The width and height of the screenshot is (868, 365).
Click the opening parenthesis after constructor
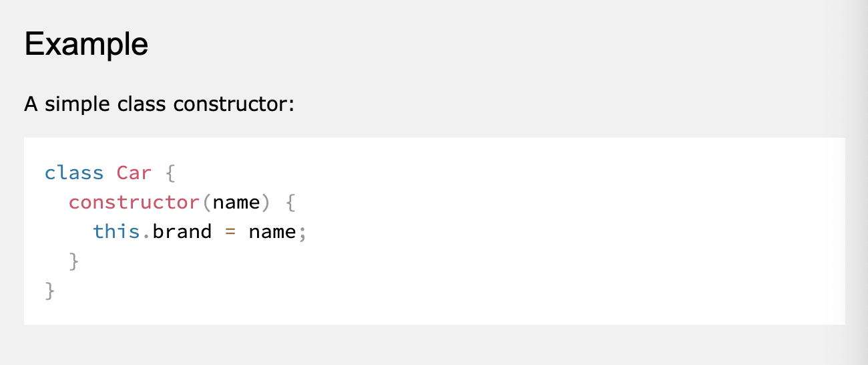[206, 202]
